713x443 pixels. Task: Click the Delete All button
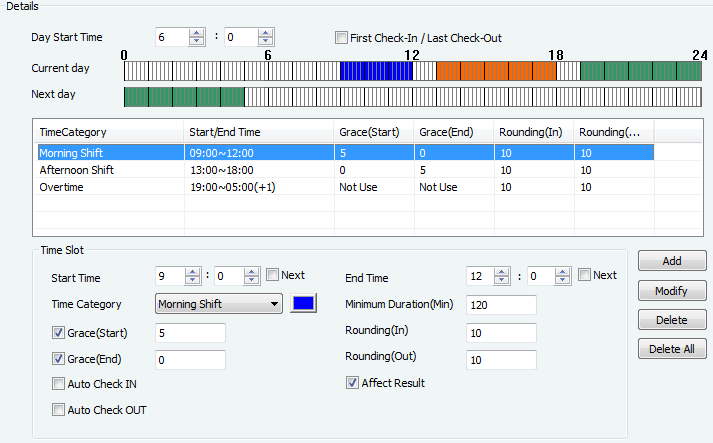(x=672, y=350)
